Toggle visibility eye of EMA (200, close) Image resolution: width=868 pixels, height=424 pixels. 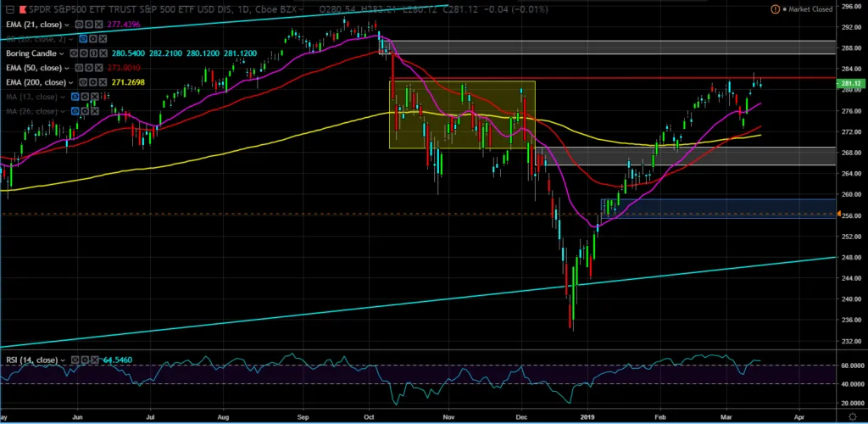(x=83, y=82)
